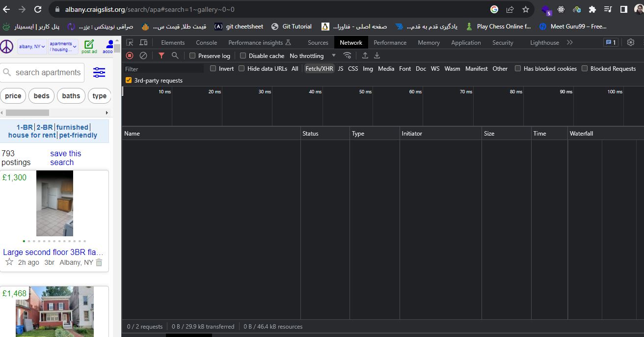Import a HAR file using the upload arrow
644x337 pixels.
point(365,56)
